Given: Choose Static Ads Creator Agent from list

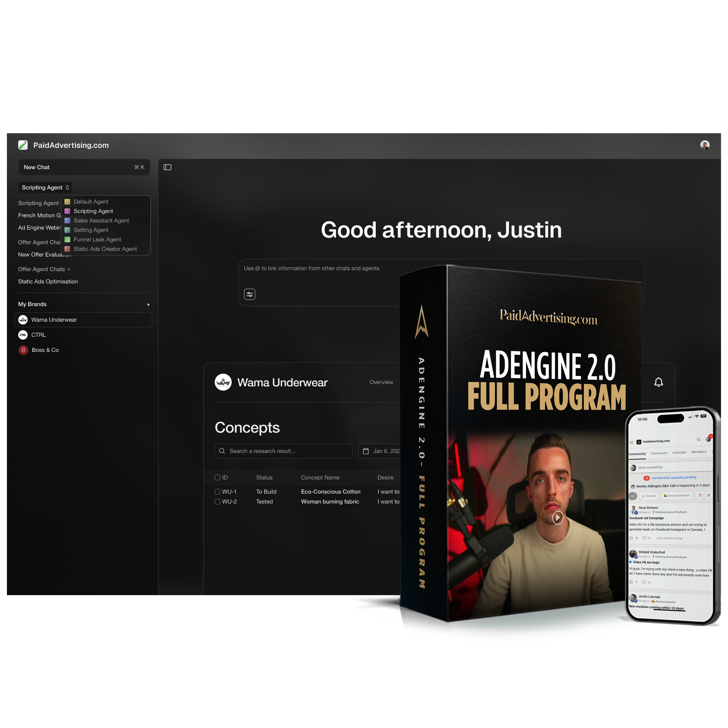Looking at the screenshot, I should tap(105, 249).
